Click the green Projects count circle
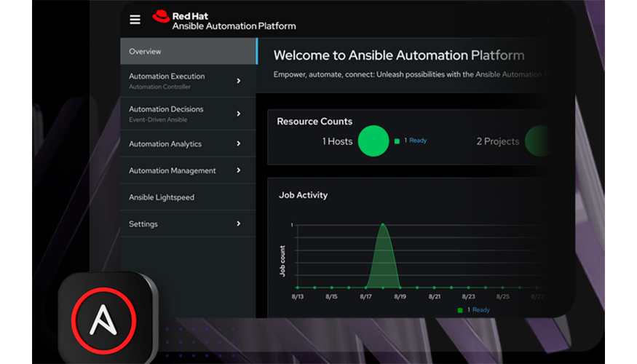This screenshot has width=637, height=364. [x=537, y=141]
